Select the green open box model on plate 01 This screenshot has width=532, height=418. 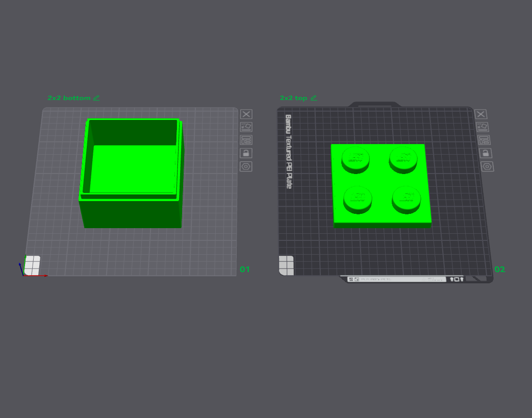[132, 173]
